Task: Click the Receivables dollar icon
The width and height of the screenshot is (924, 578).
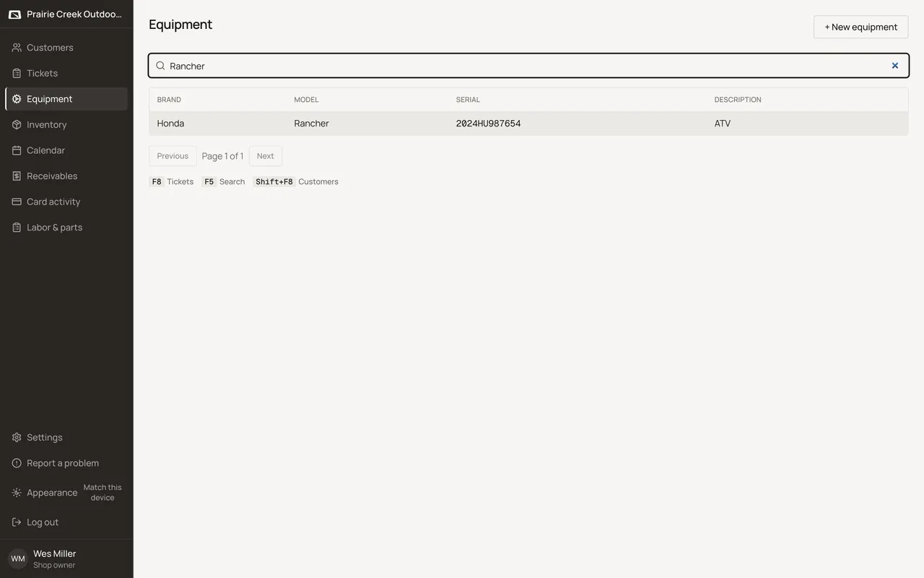Action: point(17,176)
